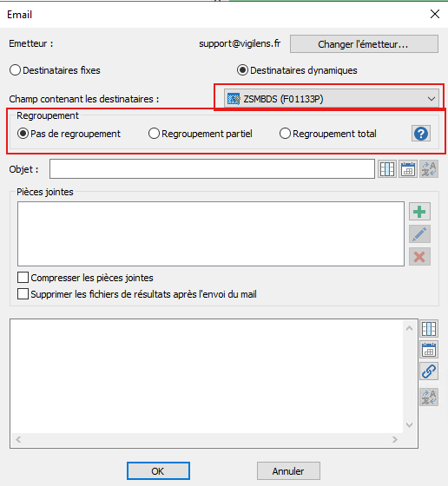Remove attachment with the red X icon

419,257
